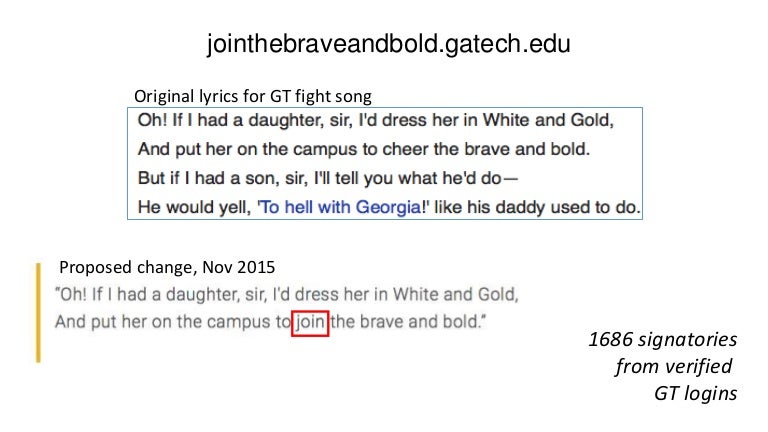Click the Proposed change, Nov 2015 label
This screenshot has width=768, height=432.
167,267
